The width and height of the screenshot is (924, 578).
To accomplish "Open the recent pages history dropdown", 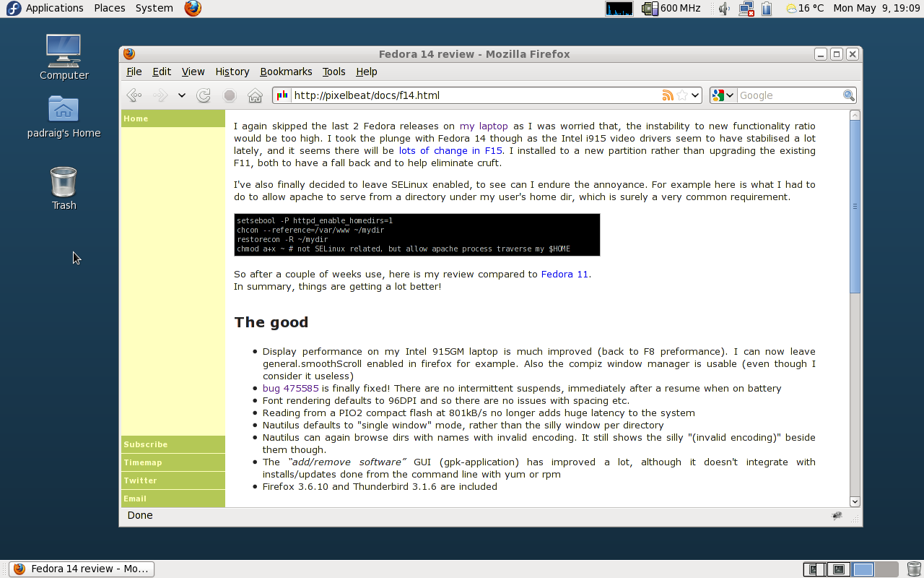I will [181, 95].
